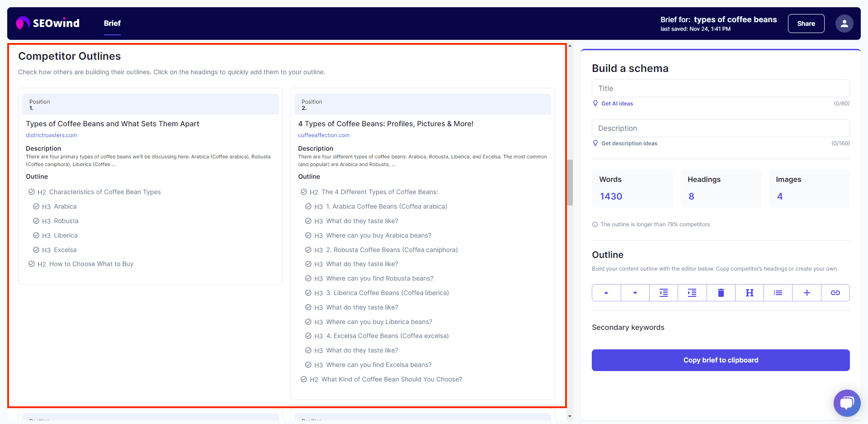Toggle check on The 4 Different Types of Coffee Beans

304,192
